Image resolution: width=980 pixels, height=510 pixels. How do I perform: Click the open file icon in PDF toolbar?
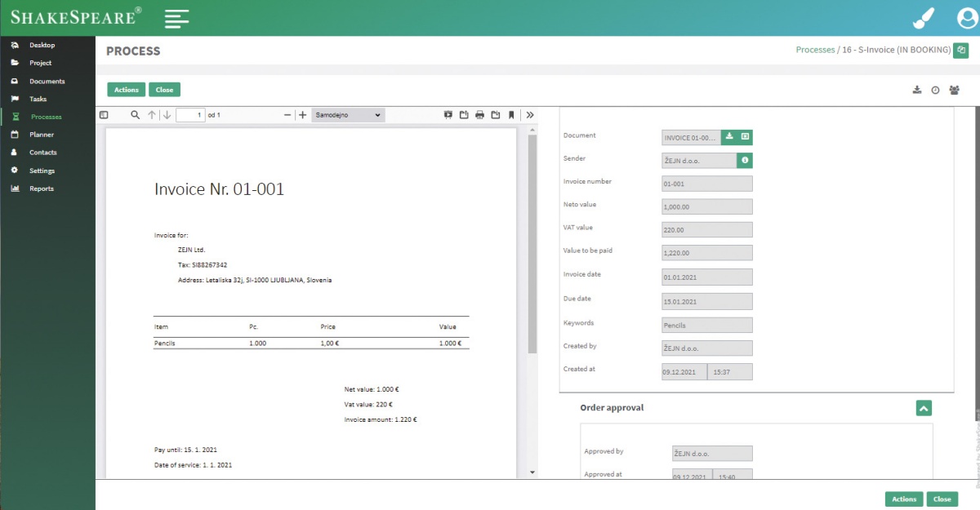click(464, 115)
